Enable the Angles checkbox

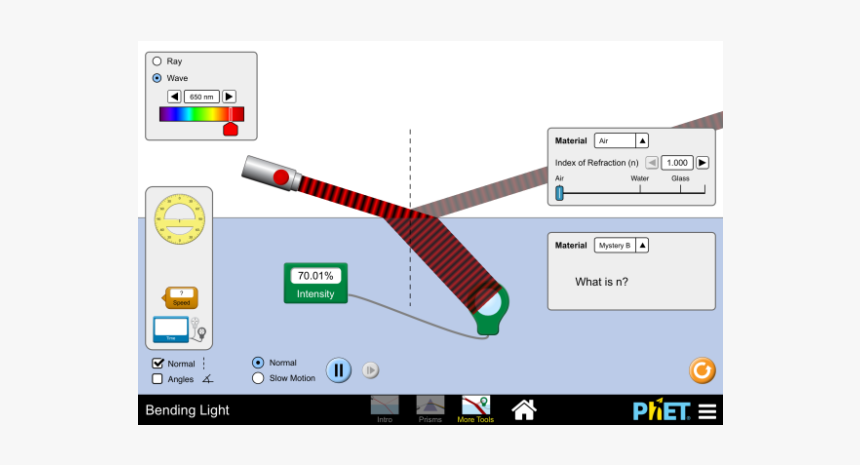(x=157, y=379)
